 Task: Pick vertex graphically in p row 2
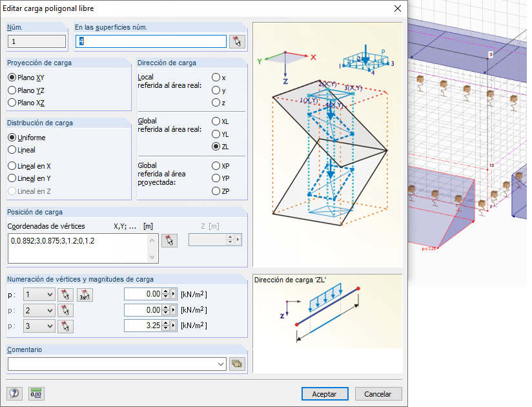click(x=65, y=310)
